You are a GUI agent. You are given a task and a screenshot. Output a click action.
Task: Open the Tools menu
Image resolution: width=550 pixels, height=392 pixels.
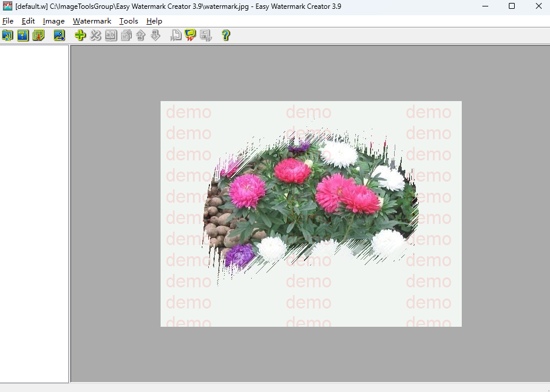click(x=128, y=21)
